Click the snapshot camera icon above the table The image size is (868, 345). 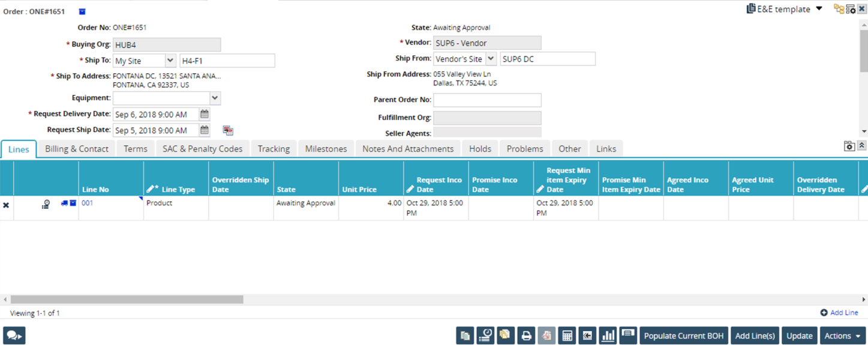pos(849,146)
